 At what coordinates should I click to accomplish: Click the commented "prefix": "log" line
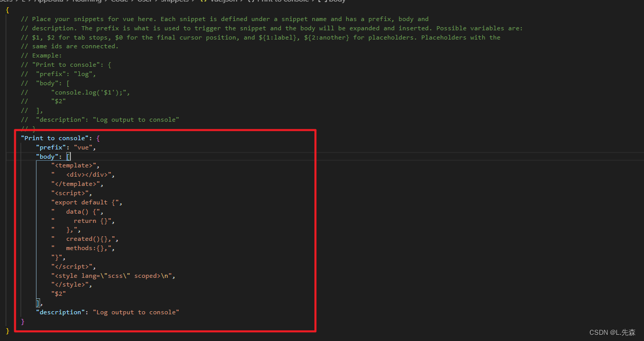point(59,74)
